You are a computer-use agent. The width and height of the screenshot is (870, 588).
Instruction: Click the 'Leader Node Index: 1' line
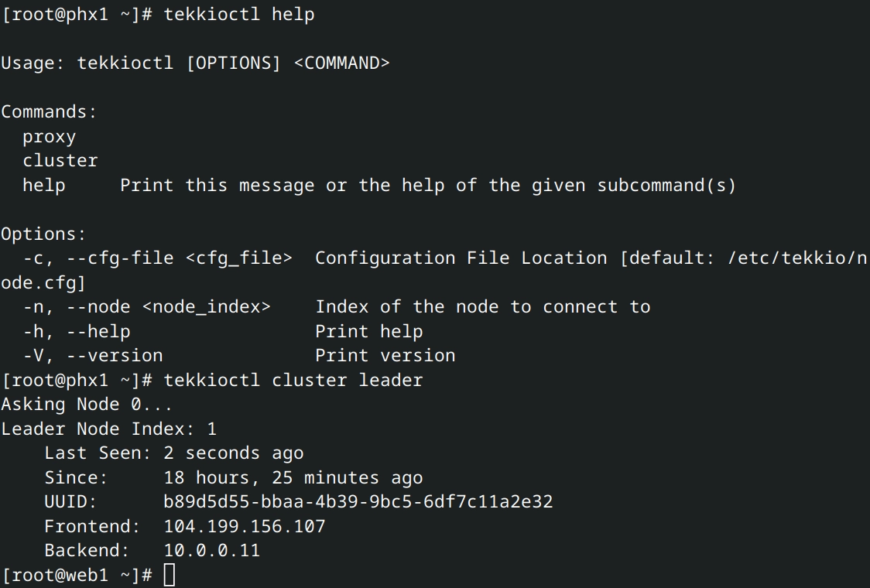108,429
